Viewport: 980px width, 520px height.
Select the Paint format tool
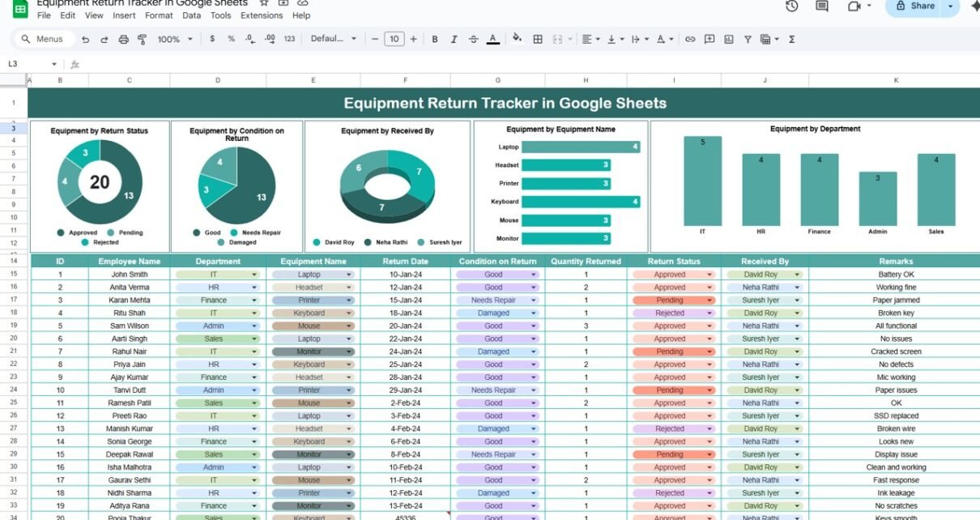[x=143, y=39]
